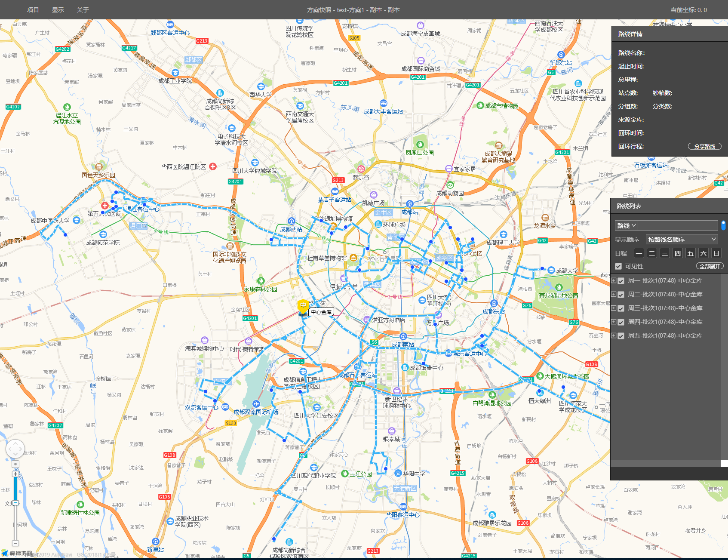Click the 成都西站 station icon

coord(291,221)
